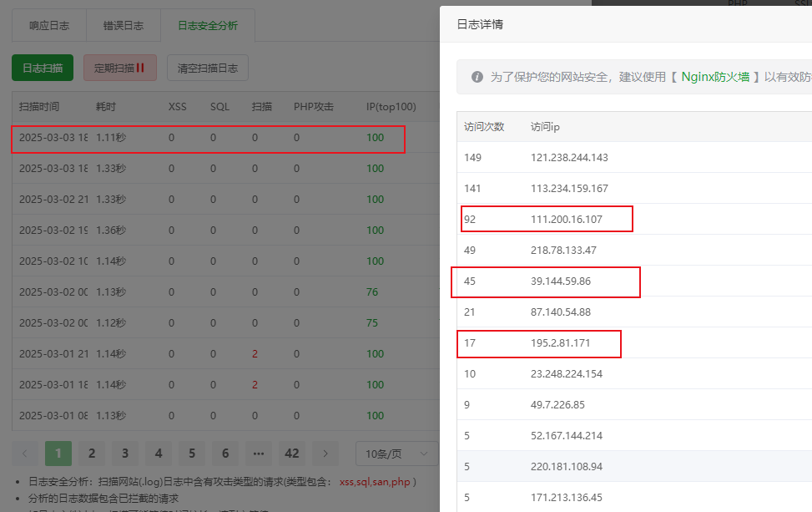Select the 扫描时间 column header
The image size is (812, 512).
click(39, 106)
